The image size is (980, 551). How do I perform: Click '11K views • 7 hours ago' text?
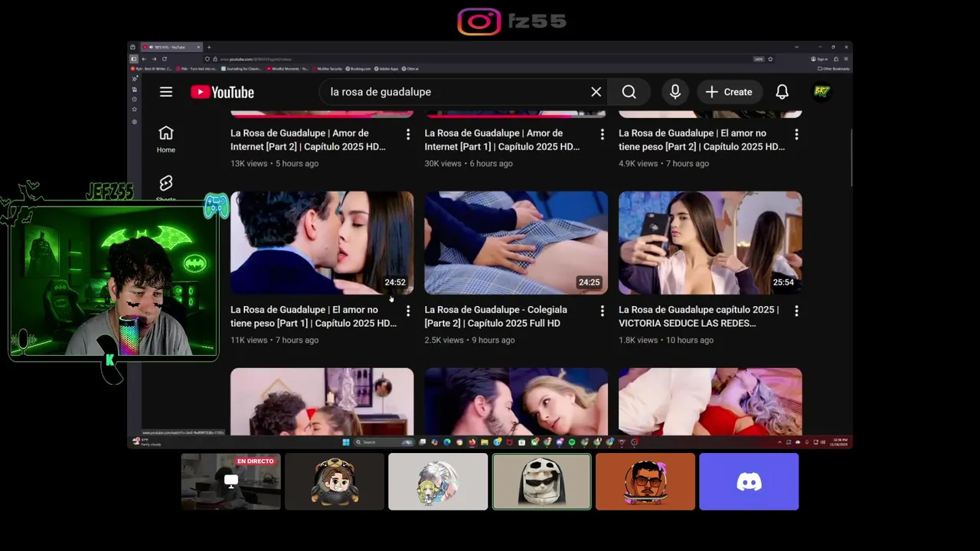(274, 341)
